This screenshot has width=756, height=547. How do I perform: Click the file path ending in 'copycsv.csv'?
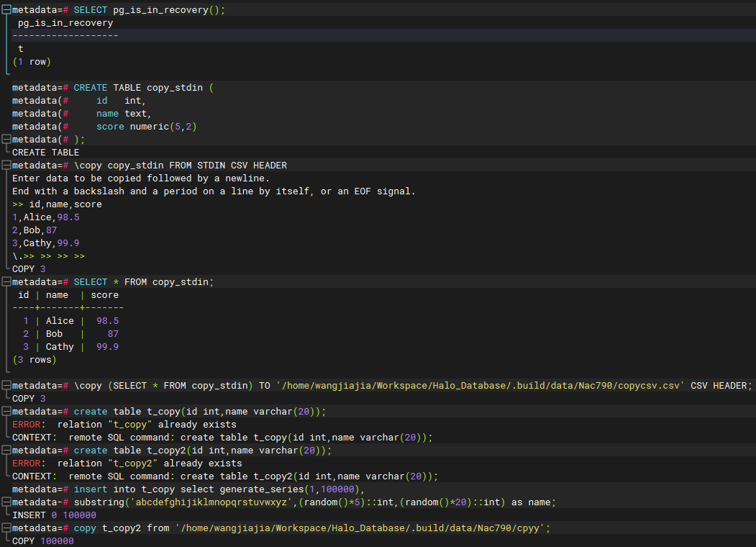click(x=481, y=386)
